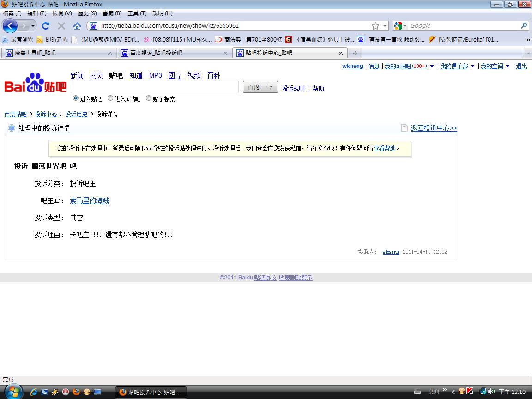The width and height of the screenshot is (532, 399).
Task: Open the 《暗黑血統》道具主被... bookmark
Action: pos(320,40)
